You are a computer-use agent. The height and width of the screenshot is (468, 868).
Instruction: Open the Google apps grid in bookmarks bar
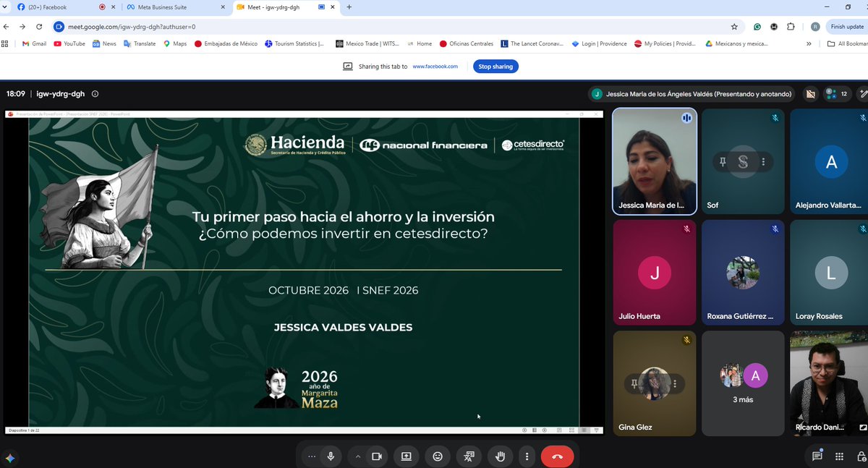(x=6, y=43)
